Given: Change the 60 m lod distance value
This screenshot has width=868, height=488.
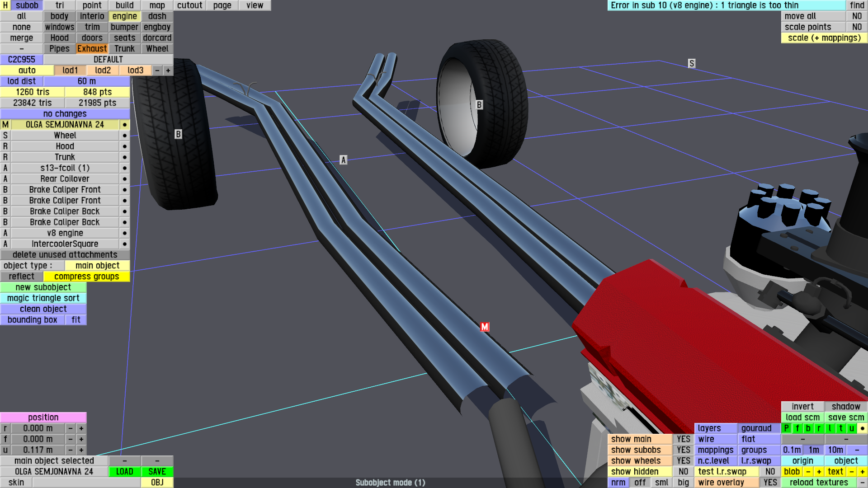Looking at the screenshot, I should tap(86, 81).
